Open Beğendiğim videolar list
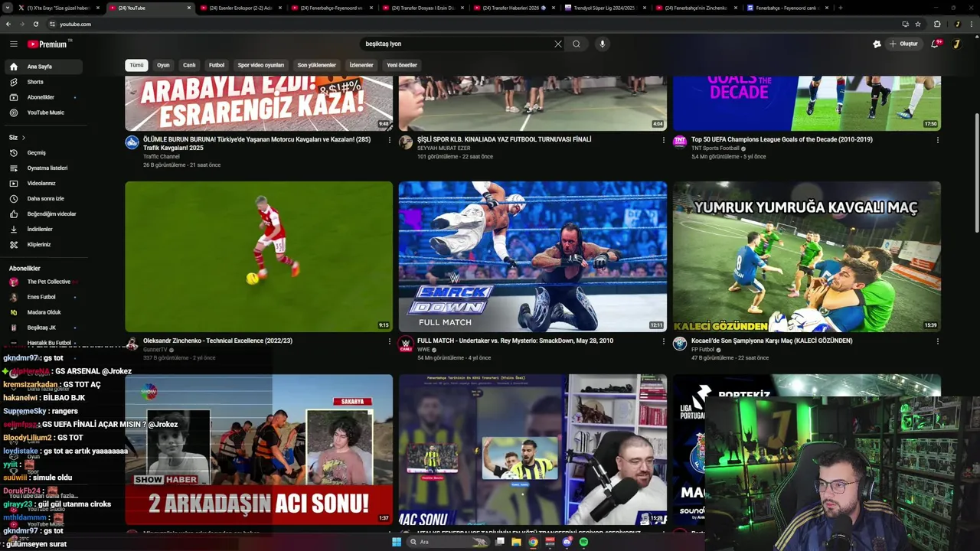This screenshot has width=980, height=551. pos(44,214)
